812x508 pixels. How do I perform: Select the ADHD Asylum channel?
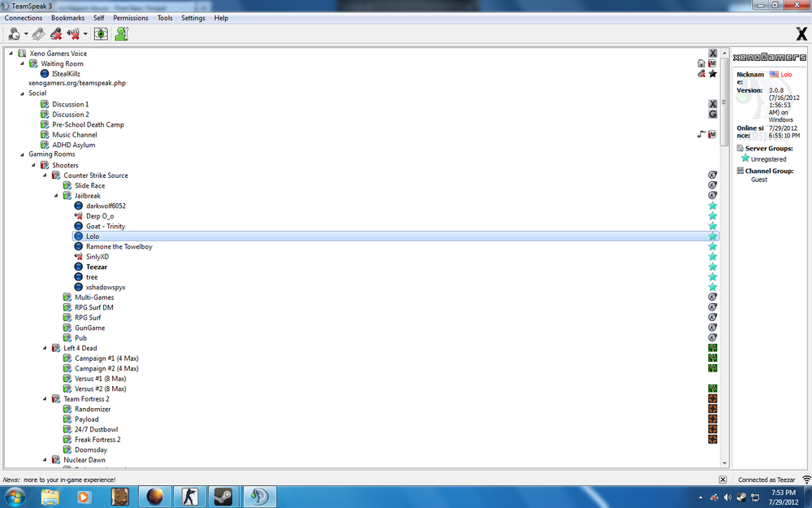[74, 145]
